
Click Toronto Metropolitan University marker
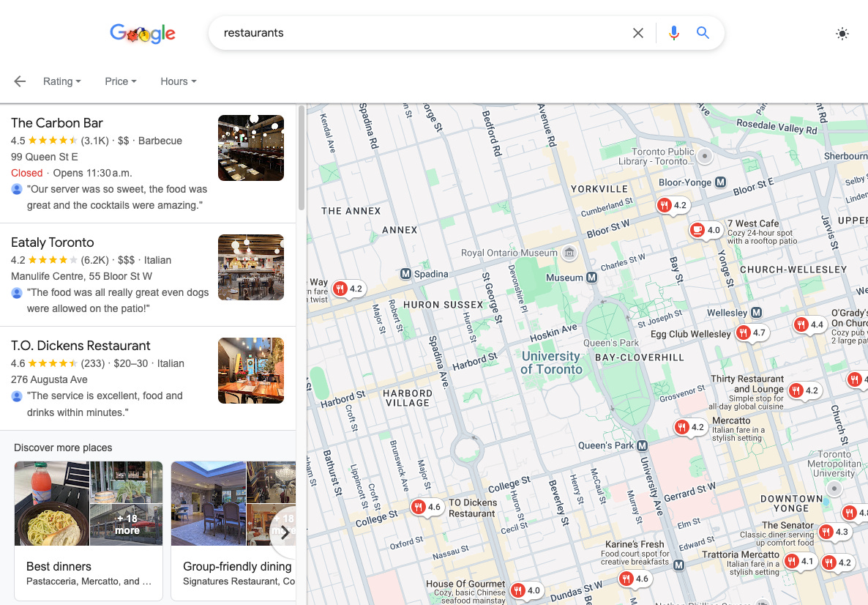pos(834,489)
